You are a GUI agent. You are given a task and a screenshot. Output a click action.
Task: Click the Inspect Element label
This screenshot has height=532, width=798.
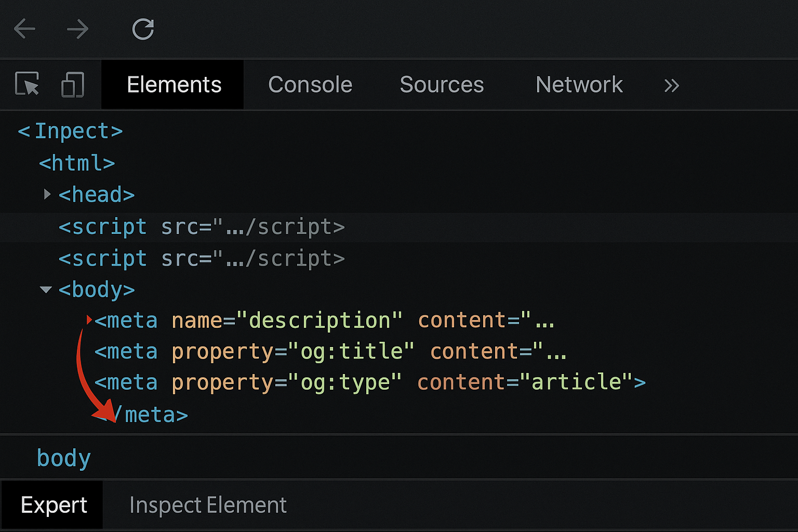(207, 504)
